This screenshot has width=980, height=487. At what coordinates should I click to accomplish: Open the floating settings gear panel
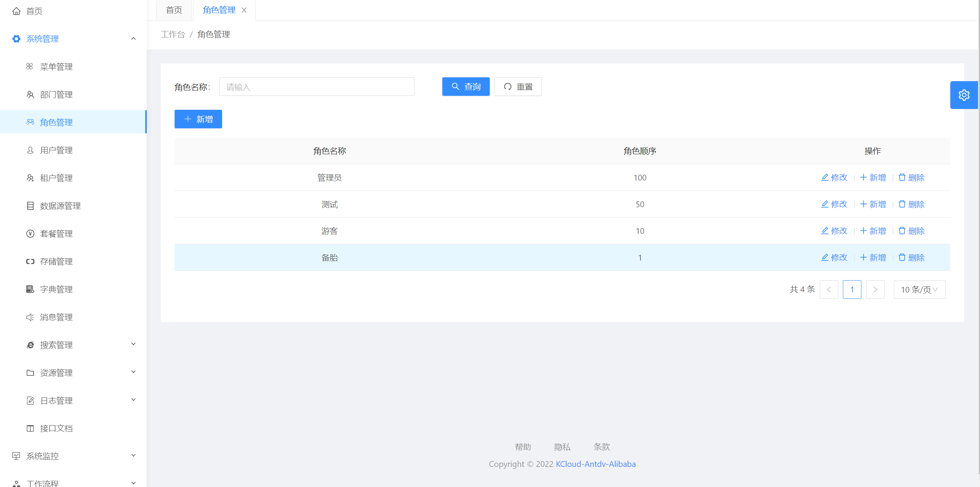964,95
